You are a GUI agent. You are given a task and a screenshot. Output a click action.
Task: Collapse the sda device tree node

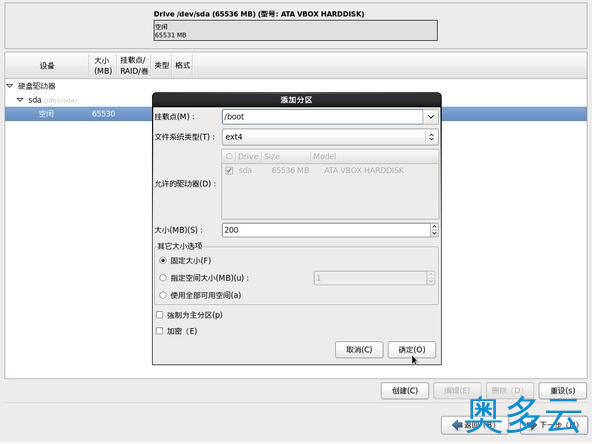click(20, 100)
